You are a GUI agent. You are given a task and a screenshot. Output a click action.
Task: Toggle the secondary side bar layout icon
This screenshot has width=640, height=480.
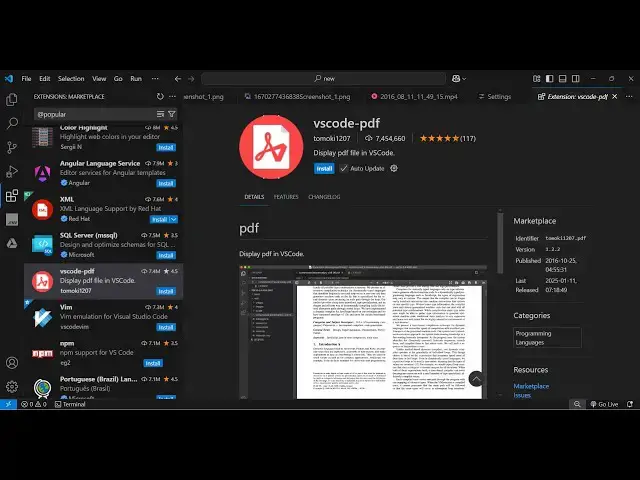pos(576,78)
